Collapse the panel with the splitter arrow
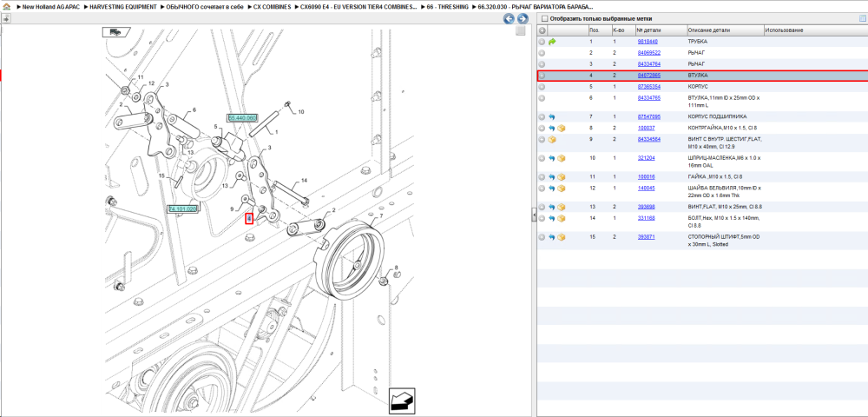This screenshot has width=868, height=417. click(534, 214)
